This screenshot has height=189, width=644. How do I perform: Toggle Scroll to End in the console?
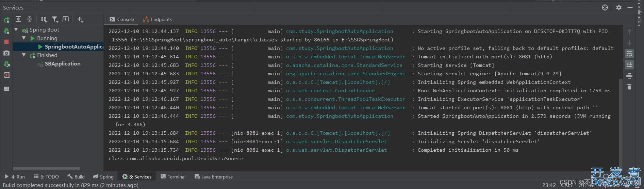pos(629,64)
